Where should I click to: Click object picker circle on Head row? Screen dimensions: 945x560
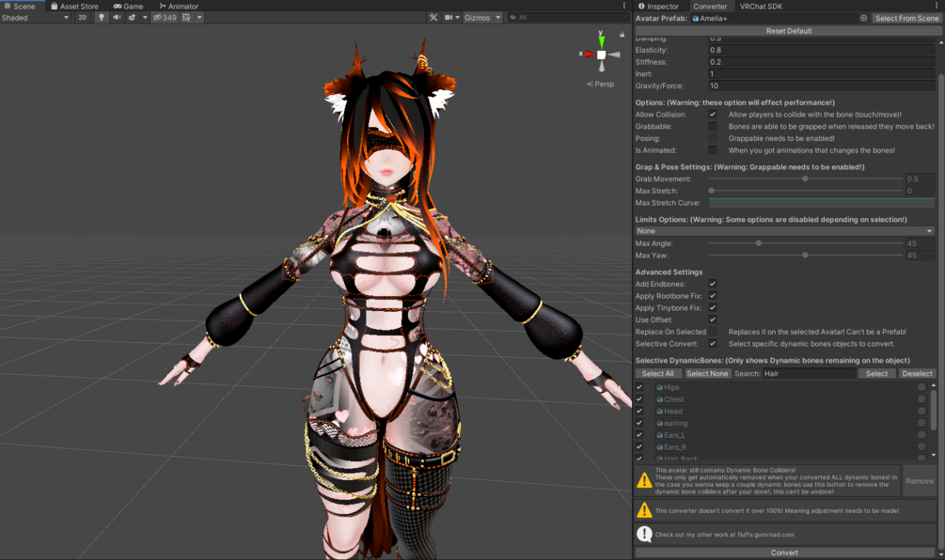pyautogui.click(x=921, y=411)
